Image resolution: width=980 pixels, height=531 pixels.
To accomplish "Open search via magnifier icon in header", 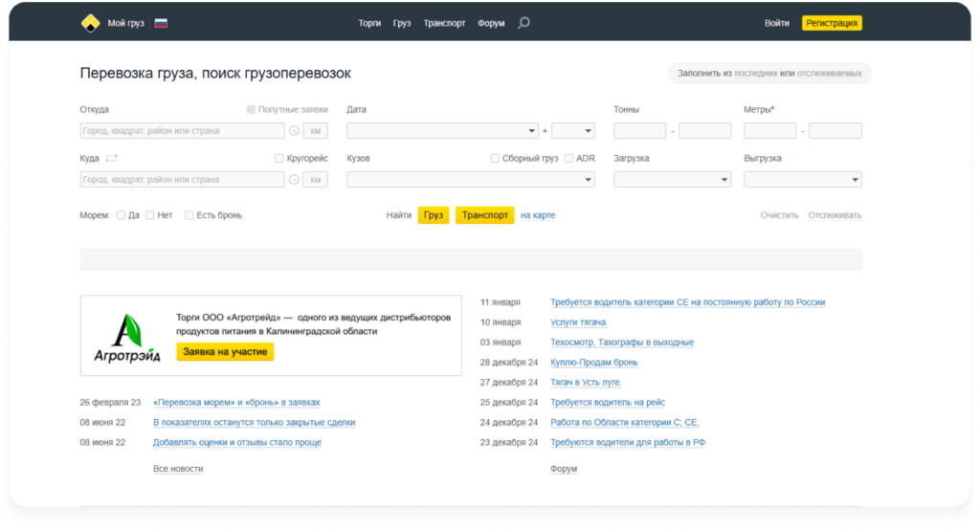I will click(523, 23).
